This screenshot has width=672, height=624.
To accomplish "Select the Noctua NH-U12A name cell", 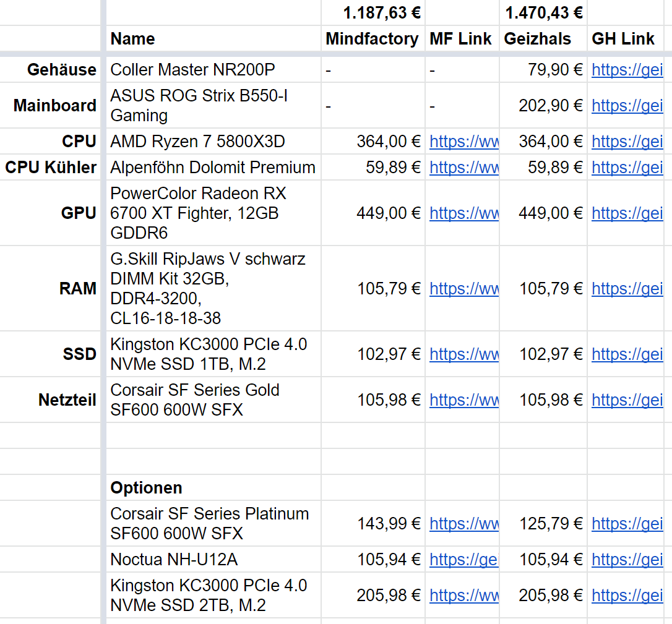I will click(x=213, y=560).
